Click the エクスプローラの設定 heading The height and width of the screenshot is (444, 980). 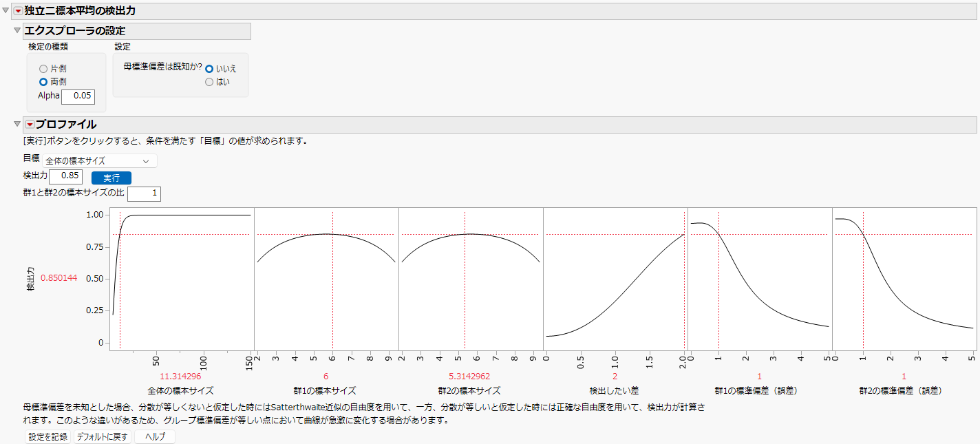coord(75,31)
